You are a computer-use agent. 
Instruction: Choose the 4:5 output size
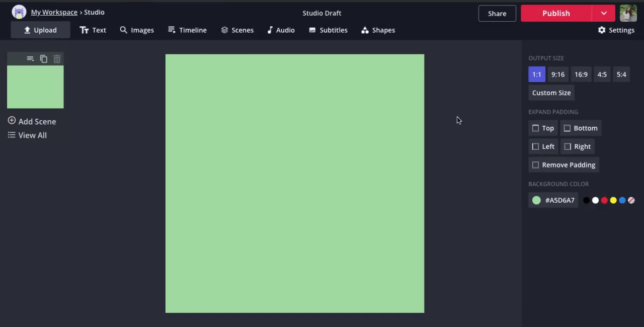point(602,74)
